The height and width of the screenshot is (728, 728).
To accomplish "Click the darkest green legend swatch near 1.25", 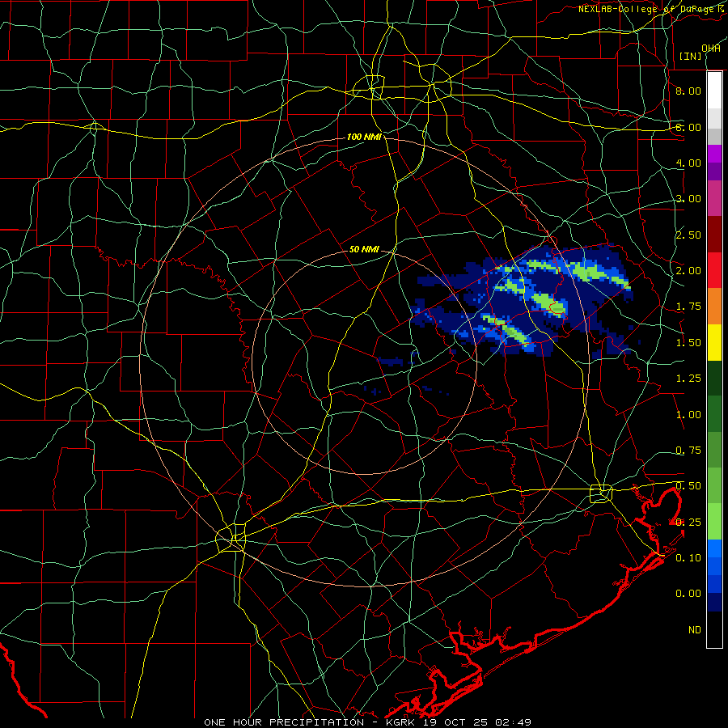I will 714,379.
